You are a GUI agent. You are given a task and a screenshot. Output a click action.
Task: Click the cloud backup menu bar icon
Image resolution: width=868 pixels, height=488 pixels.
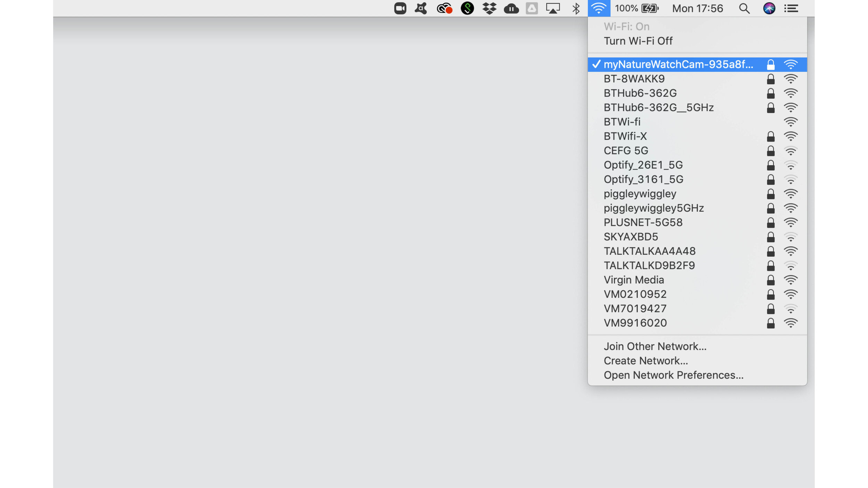[511, 8]
